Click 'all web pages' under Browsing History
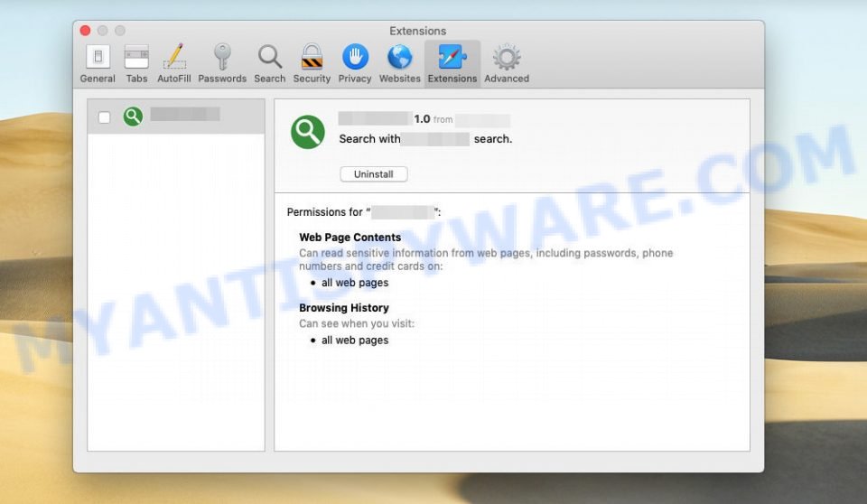The width and height of the screenshot is (867, 504). coord(355,341)
